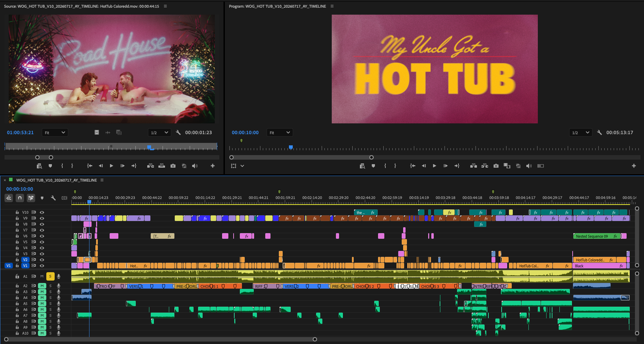Viewport: 644px width, 344px height.
Task: Open the timeline panel menu
Action: (102, 180)
